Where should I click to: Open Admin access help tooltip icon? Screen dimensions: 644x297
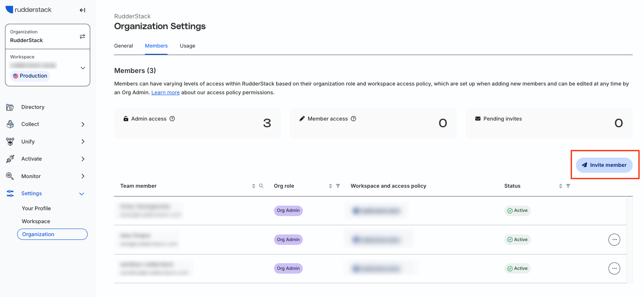tap(172, 118)
